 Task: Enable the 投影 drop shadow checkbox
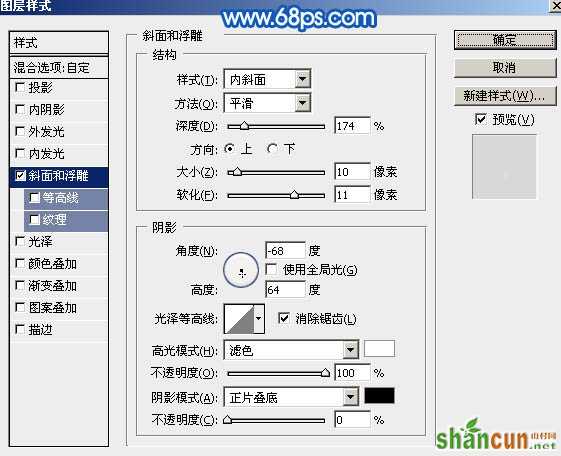(20, 88)
